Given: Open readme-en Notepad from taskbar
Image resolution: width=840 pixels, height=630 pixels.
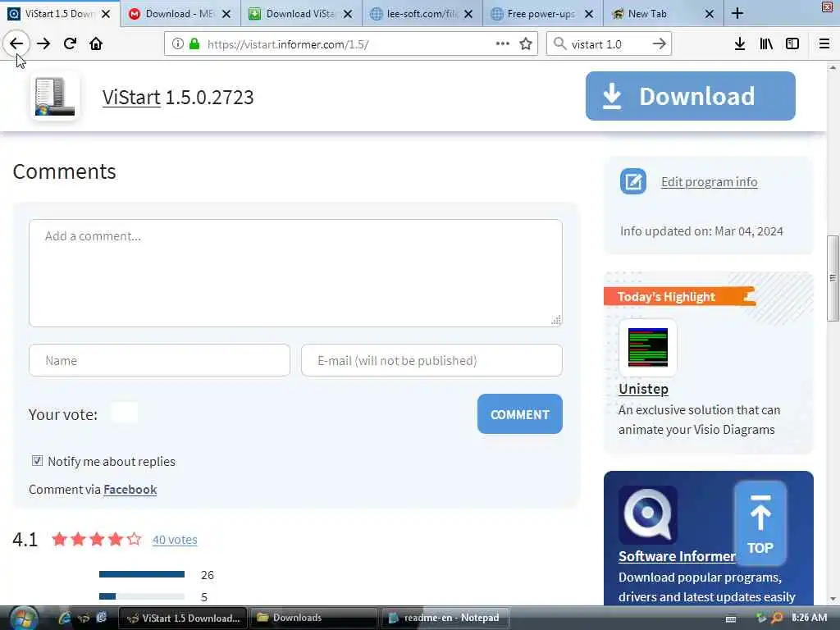Looking at the screenshot, I should [445, 618].
